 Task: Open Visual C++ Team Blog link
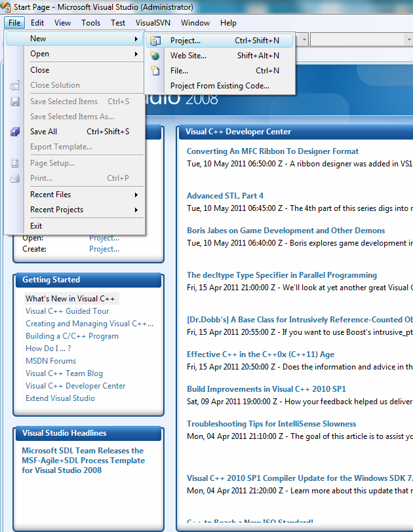(x=64, y=373)
